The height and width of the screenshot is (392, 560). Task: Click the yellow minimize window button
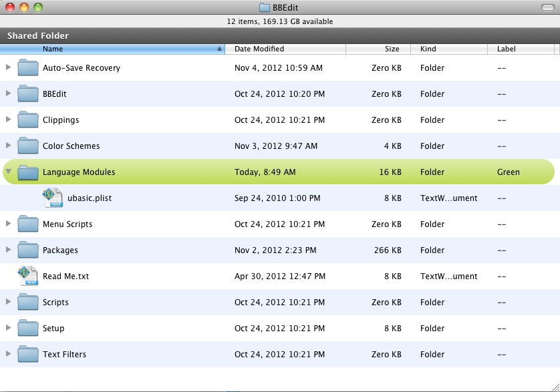(x=24, y=7)
